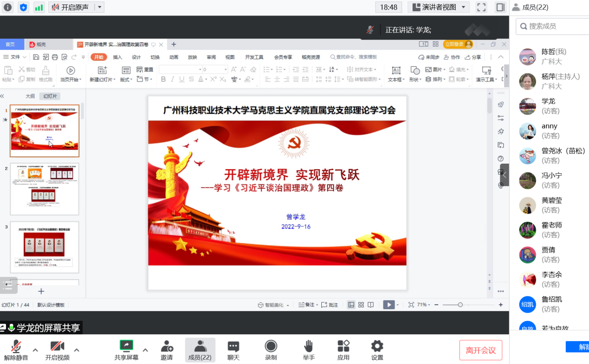
Task: Click the 立即登录 login button
Action: point(458,44)
